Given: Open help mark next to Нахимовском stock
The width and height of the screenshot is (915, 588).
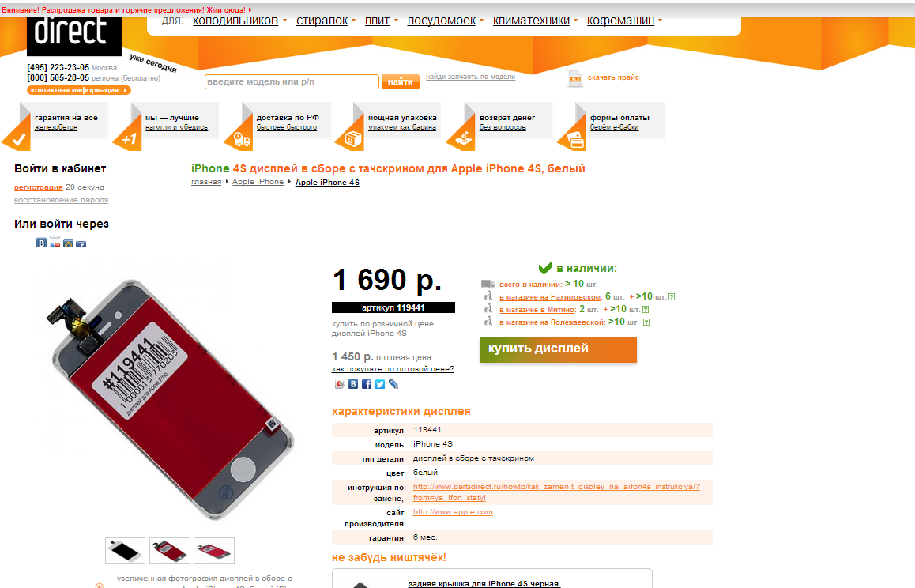Looking at the screenshot, I should click(x=672, y=296).
